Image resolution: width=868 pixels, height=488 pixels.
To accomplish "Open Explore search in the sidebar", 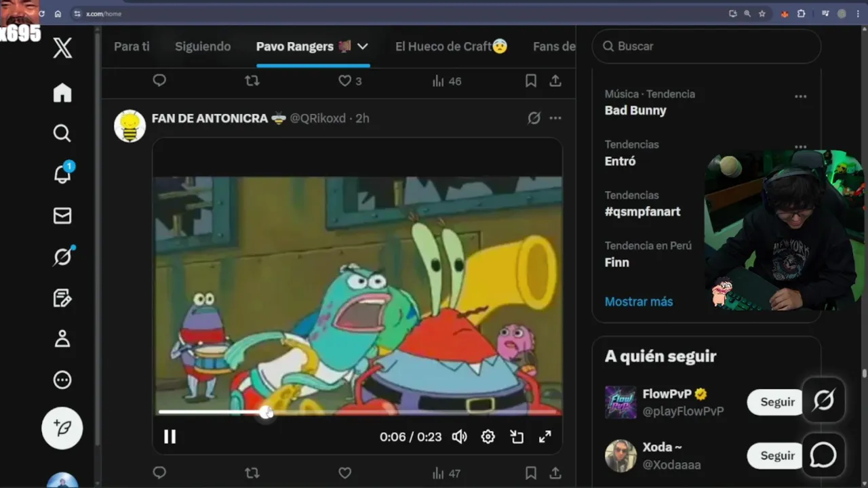I will coord(62,133).
